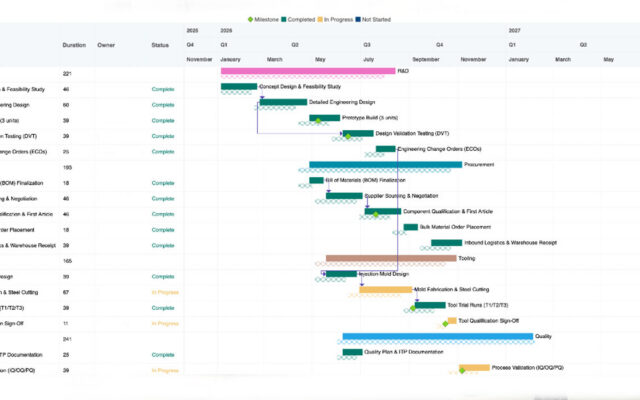Image resolution: width=640 pixels, height=400 pixels.
Task: Click the September month header
Action: click(x=426, y=60)
